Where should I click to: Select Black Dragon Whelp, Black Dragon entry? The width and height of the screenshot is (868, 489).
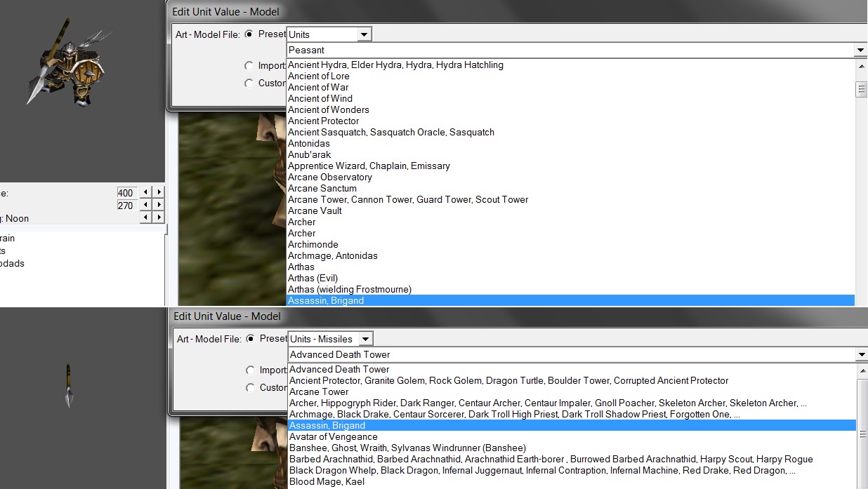click(572, 470)
